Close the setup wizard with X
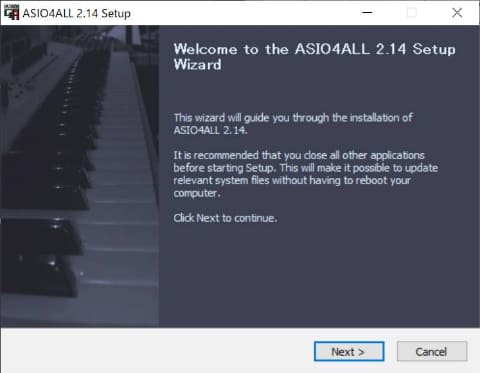Image resolution: width=480 pixels, height=373 pixels. pos(457,13)
